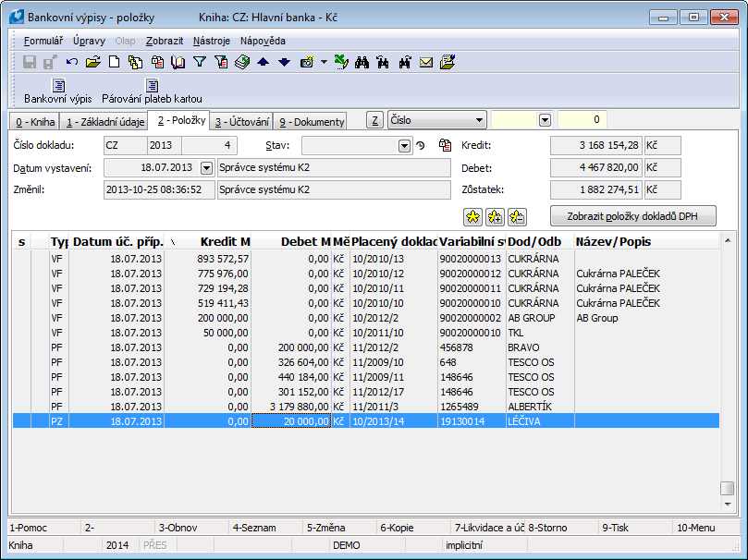The width and height of the screenshot is (748, 560).
Task: Open the Datum vystavení date picker dropdown
Action: click(x=205, y=167)
